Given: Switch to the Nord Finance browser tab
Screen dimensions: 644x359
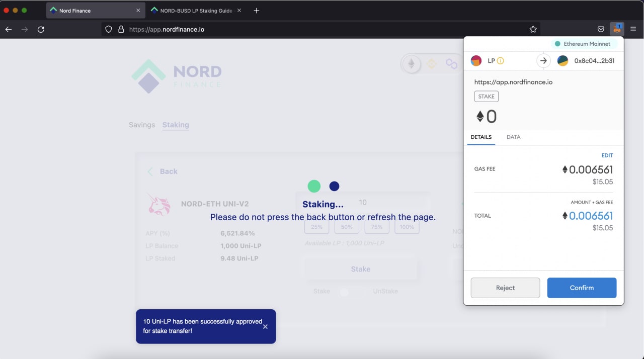Looking at the screenshot, I should (95, 11).
